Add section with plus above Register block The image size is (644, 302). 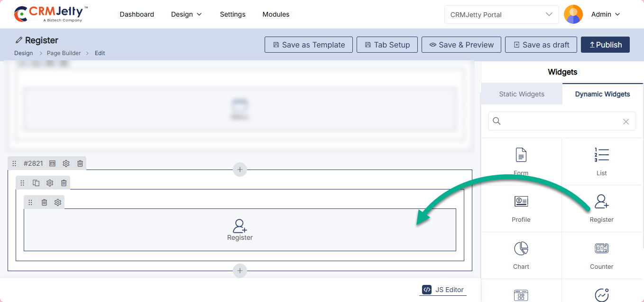point(240,170)
